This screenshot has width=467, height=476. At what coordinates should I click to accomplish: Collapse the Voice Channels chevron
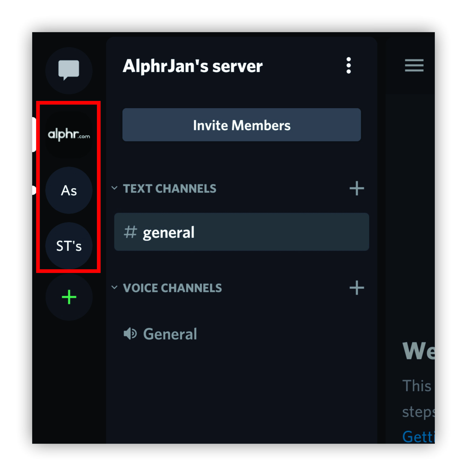[114, 287]
